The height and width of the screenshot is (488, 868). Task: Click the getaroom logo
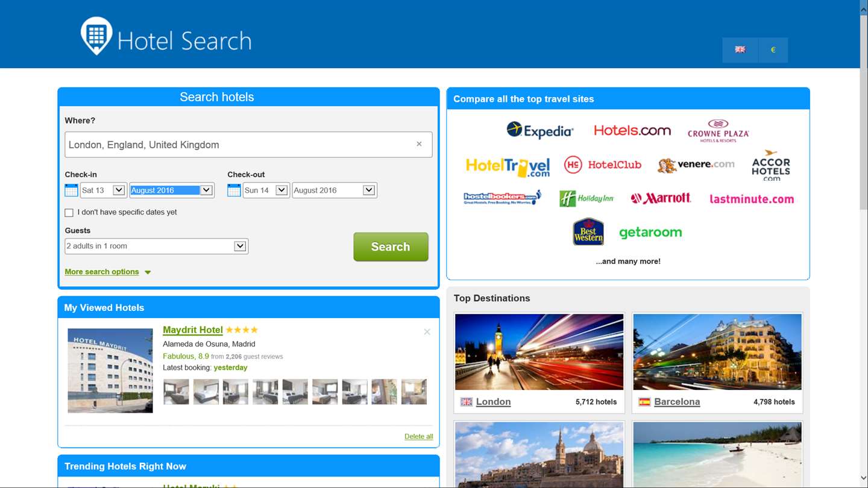click(x=650, y=233)
